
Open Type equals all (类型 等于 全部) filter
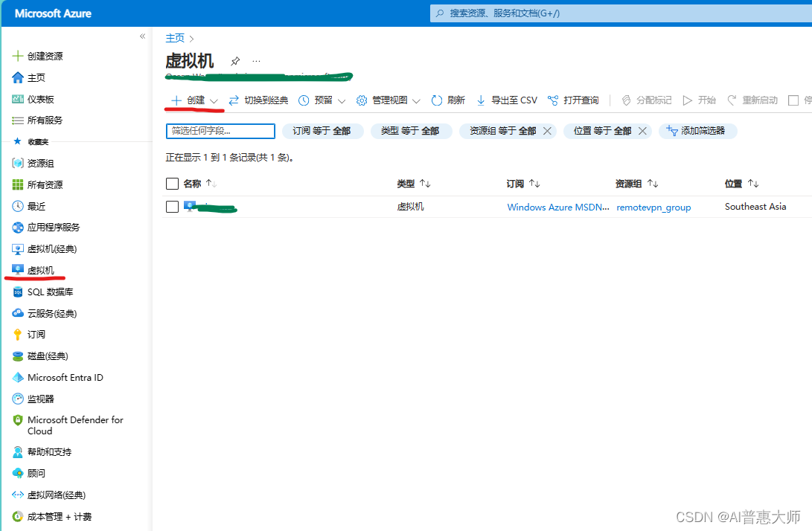pos(411,131)
